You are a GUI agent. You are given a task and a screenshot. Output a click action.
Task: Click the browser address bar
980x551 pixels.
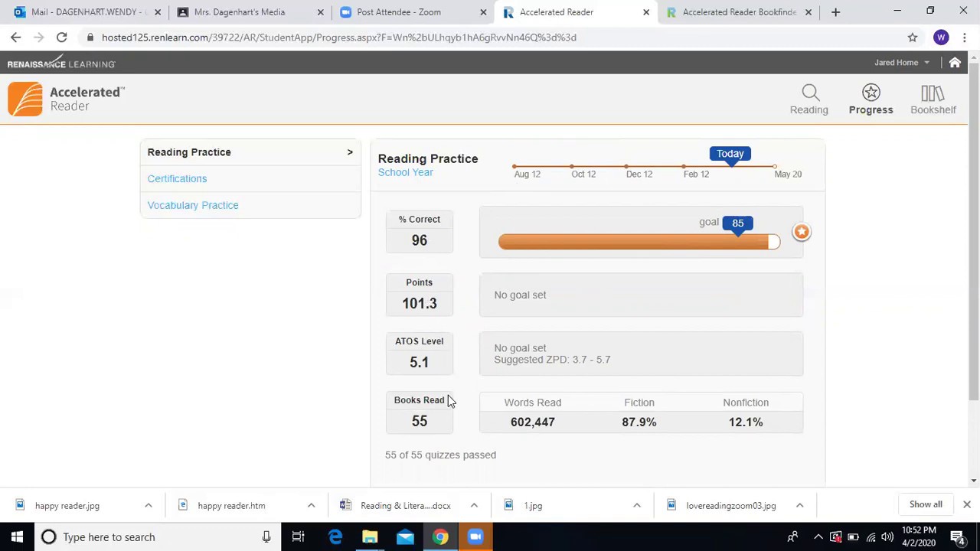tap(490, 37)
